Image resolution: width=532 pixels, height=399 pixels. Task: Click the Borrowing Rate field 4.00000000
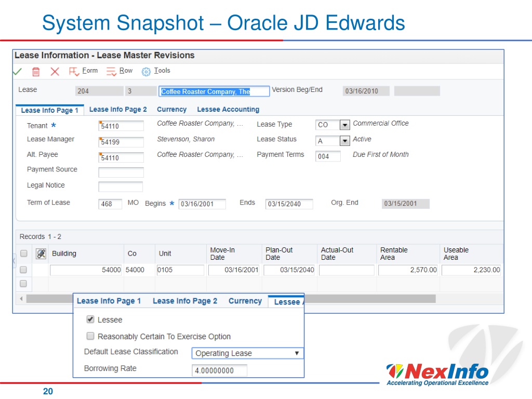[220, 370]
